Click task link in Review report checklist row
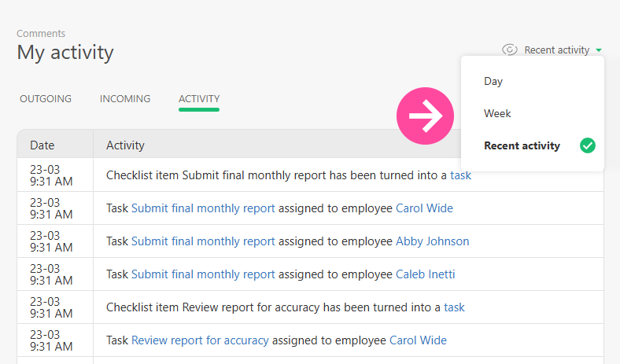This screenshot has width=620, height=364. coord(454,307)
